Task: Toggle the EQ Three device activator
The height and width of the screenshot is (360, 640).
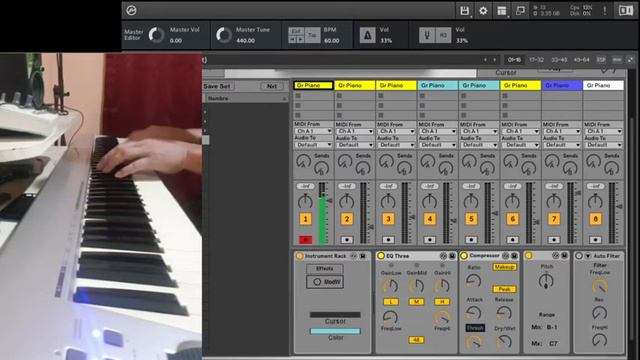Action: pyautogui.click(x=381, y=256)
